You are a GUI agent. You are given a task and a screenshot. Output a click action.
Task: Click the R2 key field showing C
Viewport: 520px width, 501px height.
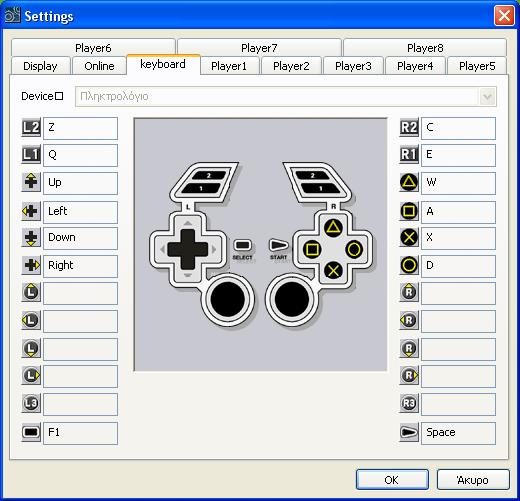(x=458, y=128)
